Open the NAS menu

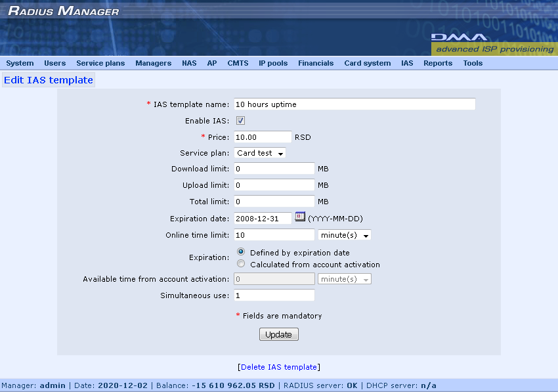coord(189,63)
